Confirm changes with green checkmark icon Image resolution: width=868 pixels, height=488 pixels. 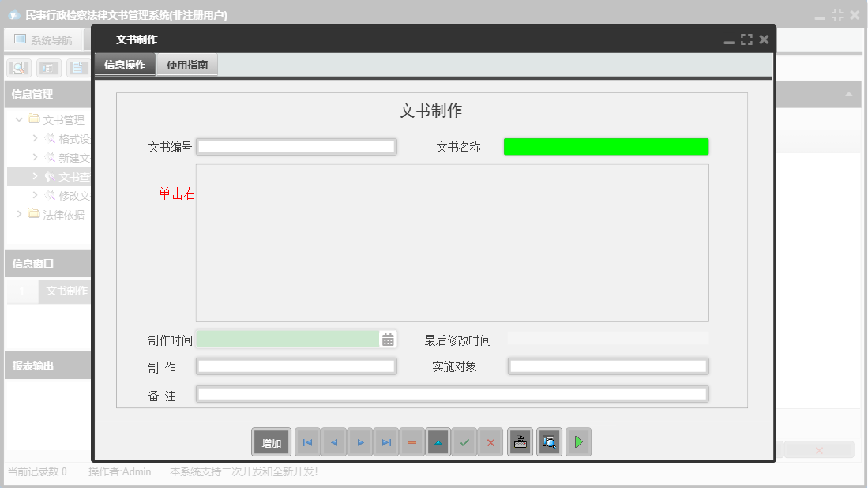pos(464,441)
